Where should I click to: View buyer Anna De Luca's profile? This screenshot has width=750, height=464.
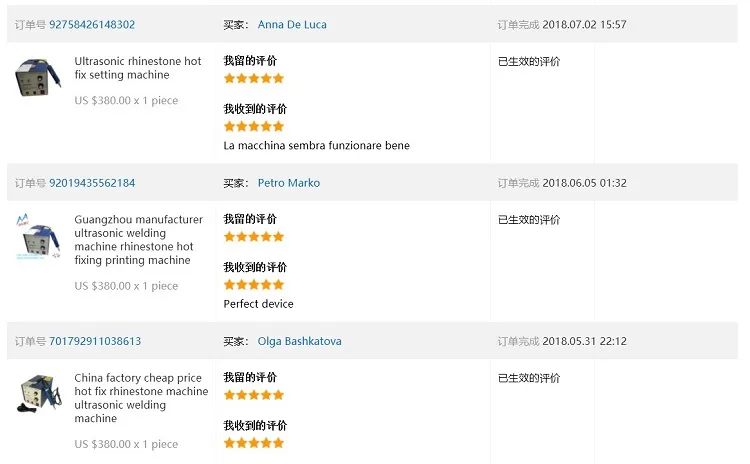coord(292,24)
